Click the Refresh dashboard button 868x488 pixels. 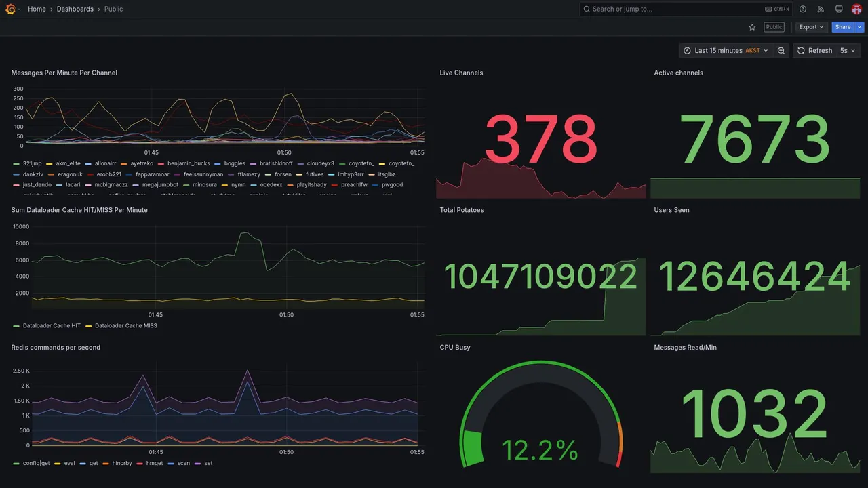click(x=814, y=51)
